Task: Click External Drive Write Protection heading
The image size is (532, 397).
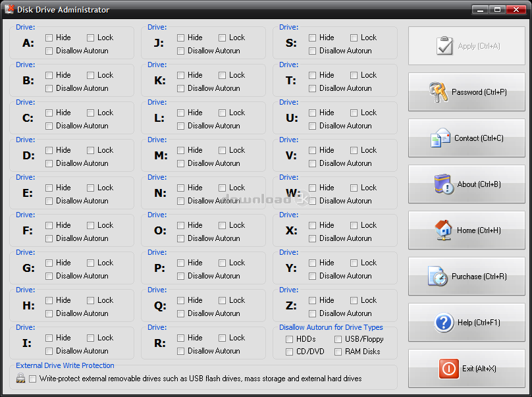Action: pyautogui.click(x=65, y=365)
